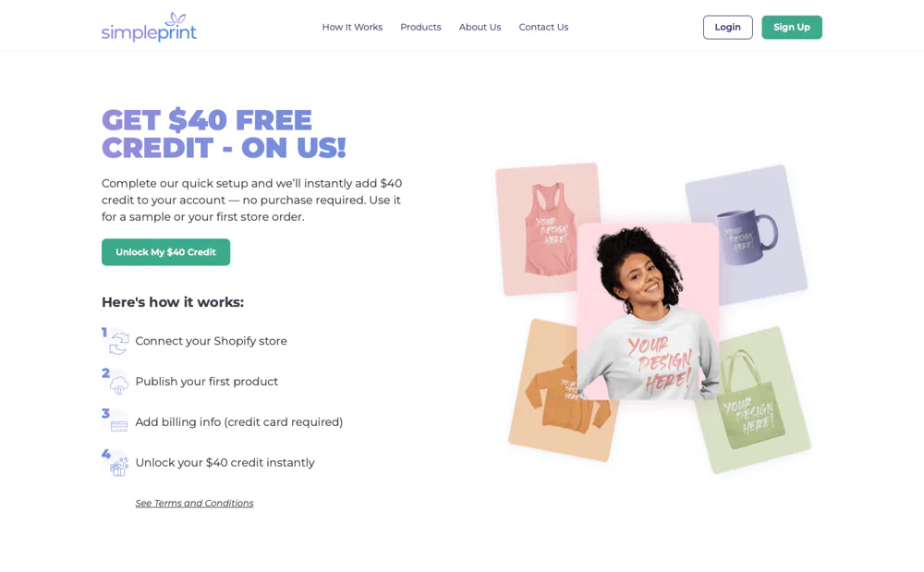Open the Contact Us page
This screenshot has height=572, width=924.
pyautogui.click(x=543, y=27)
